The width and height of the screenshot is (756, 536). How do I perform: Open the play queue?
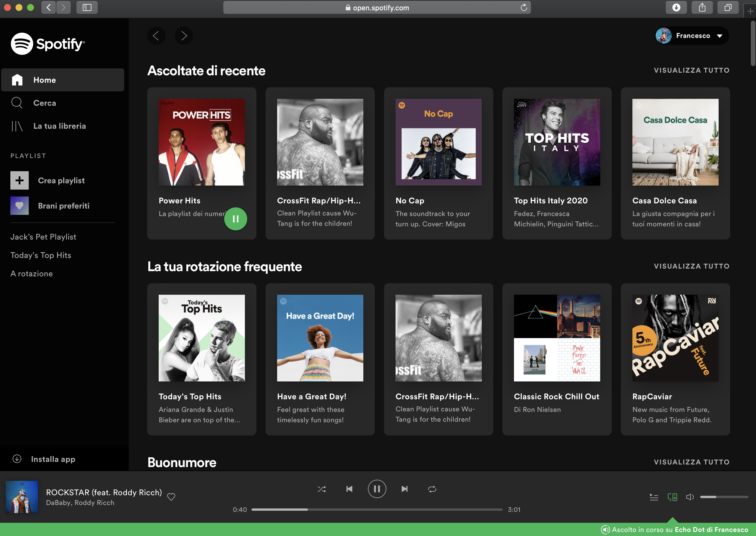pos(654,497)
